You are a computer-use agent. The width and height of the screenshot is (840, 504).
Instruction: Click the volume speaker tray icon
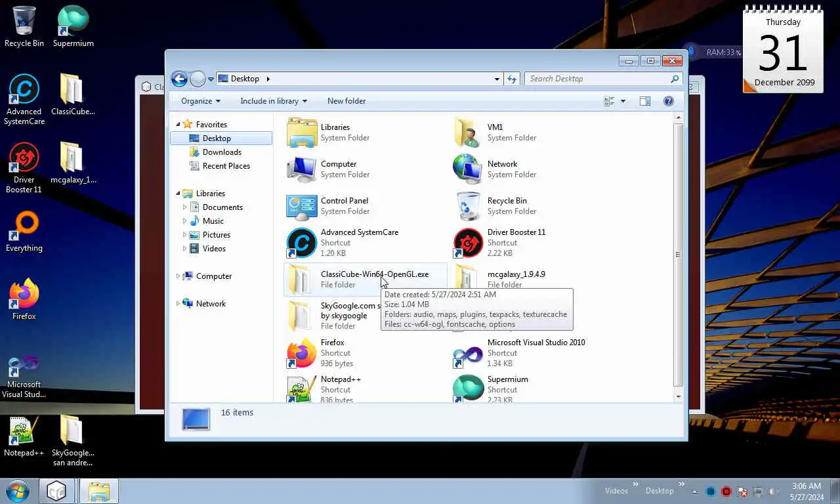click(774, 491)
